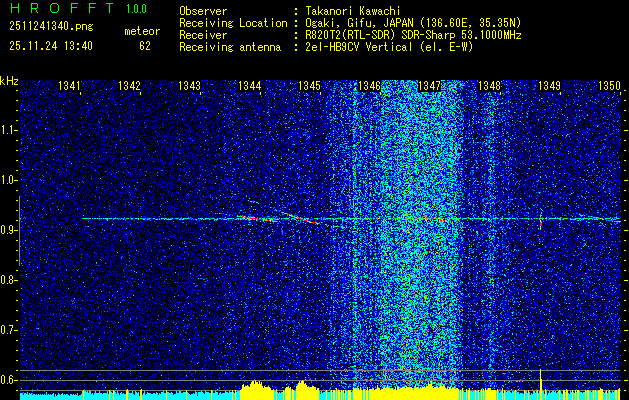Click the observer name Takanori Kawachi

[x=352, y=11]
